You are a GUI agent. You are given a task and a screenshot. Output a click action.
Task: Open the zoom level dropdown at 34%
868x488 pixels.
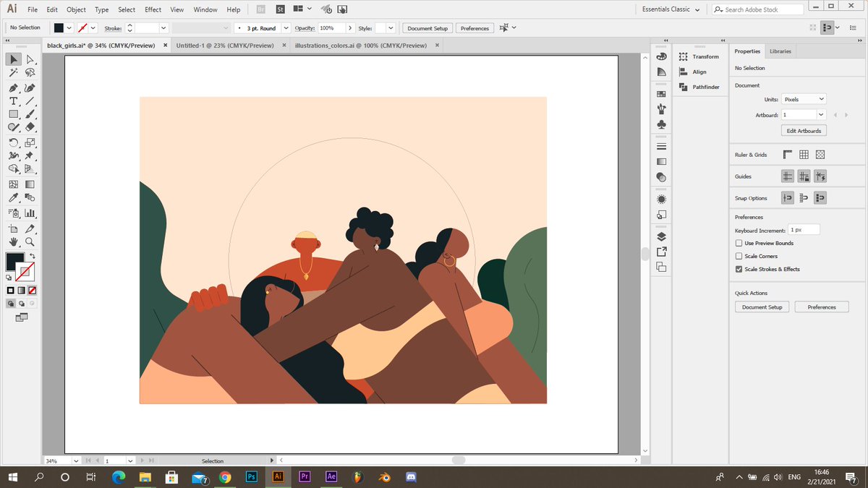[x=75, y=461]
